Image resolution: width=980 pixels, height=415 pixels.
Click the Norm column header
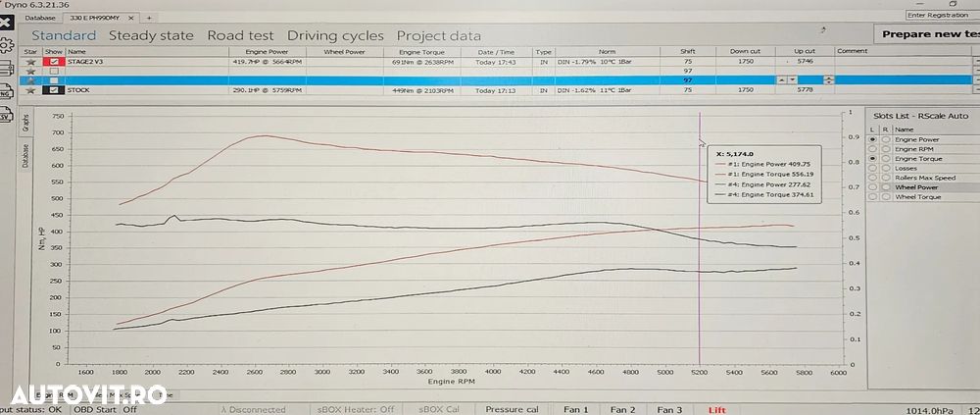coord(607,52)
